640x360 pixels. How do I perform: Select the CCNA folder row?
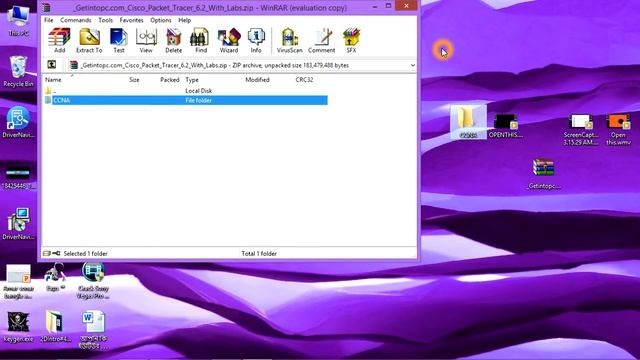[x=186, y=100]
